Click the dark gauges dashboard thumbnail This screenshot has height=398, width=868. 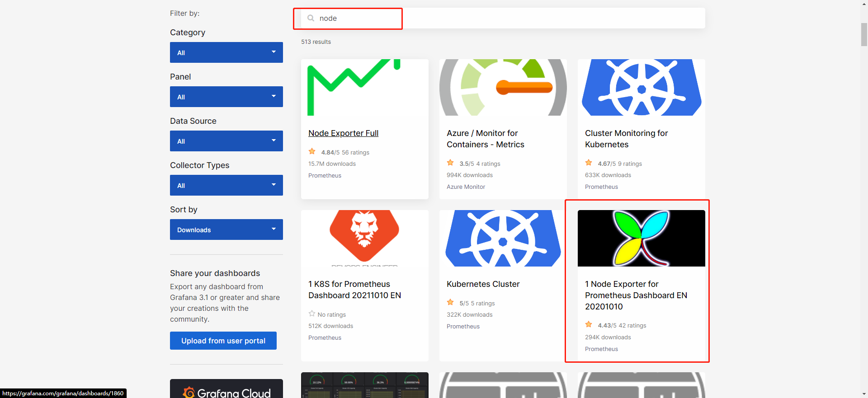pos(365,385)
